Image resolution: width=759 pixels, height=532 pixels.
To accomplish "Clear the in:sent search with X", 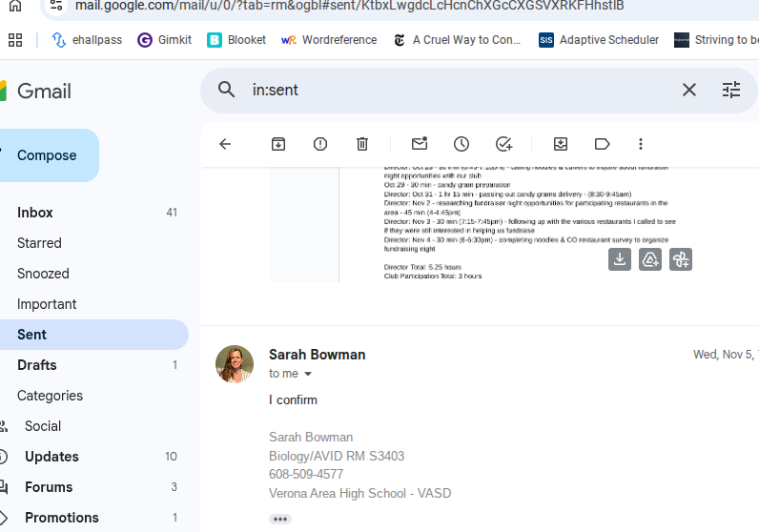I will [688, 90].
